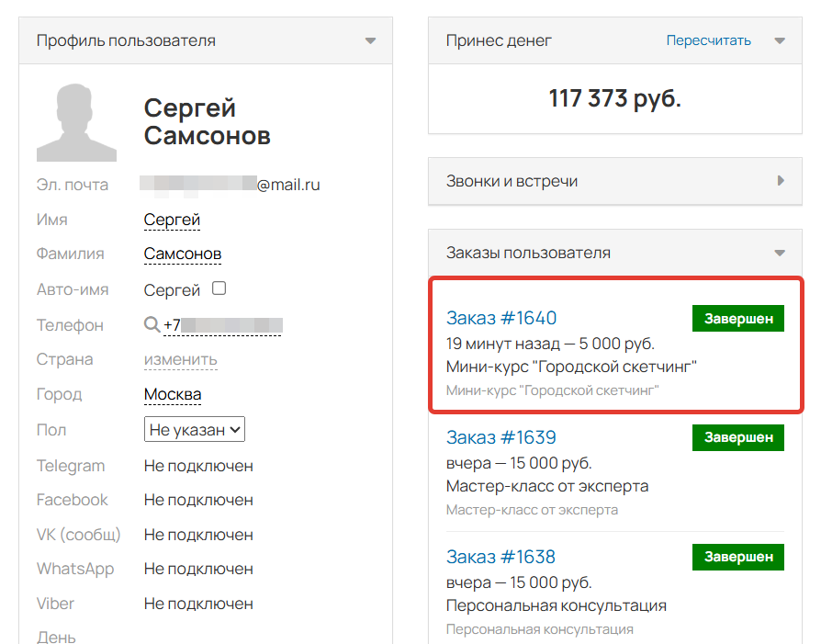Open order Заказ #1638

tap(500, 557)
